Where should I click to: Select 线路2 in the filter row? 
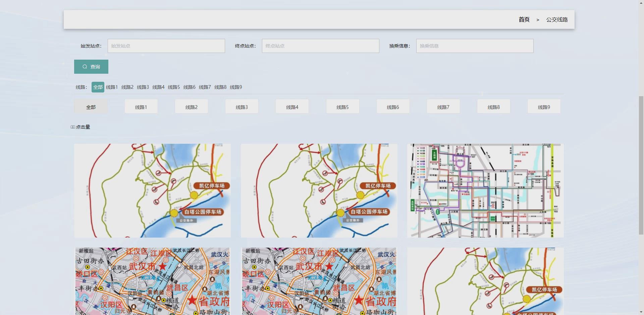(x=127, y=87)
